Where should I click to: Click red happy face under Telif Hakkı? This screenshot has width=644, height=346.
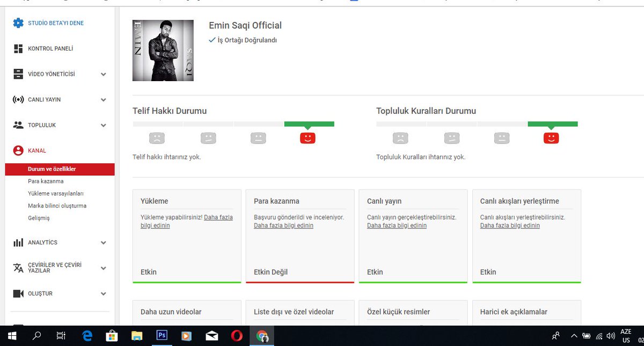click(308, 138)
